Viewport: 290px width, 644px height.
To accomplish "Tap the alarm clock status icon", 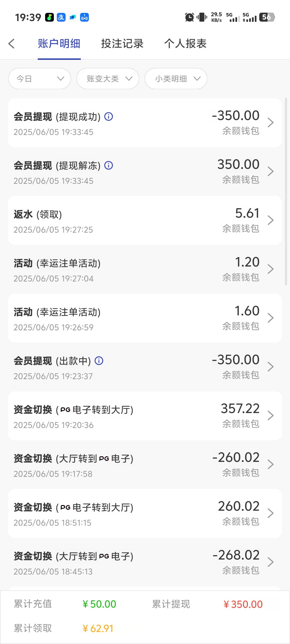I will (189, 17).
